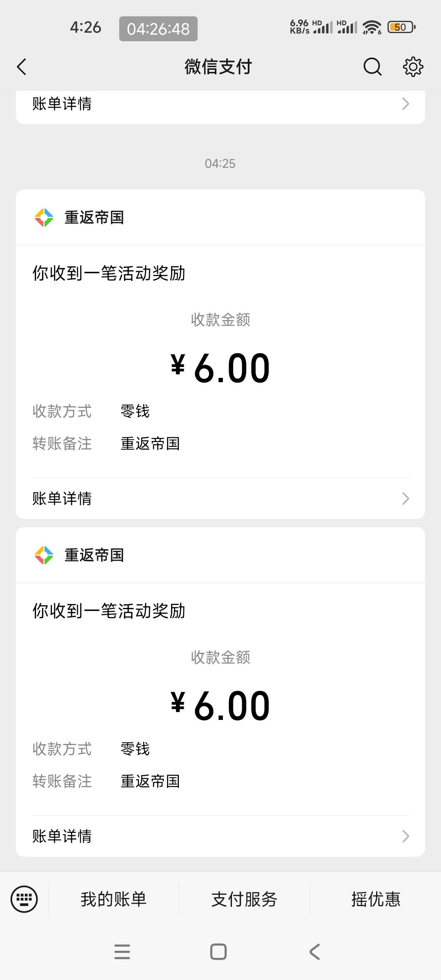Expand topmost 账单详情 chevron row

click(x=220, y=104)
